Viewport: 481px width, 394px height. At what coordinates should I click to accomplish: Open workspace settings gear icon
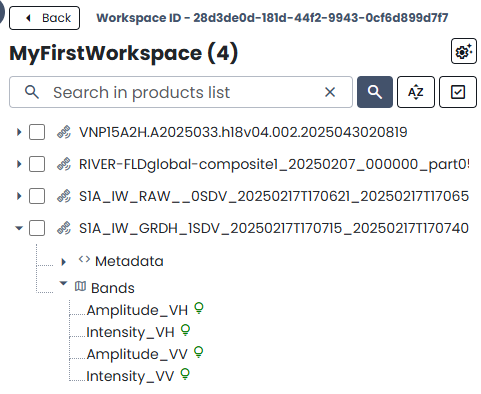[464, 51]
